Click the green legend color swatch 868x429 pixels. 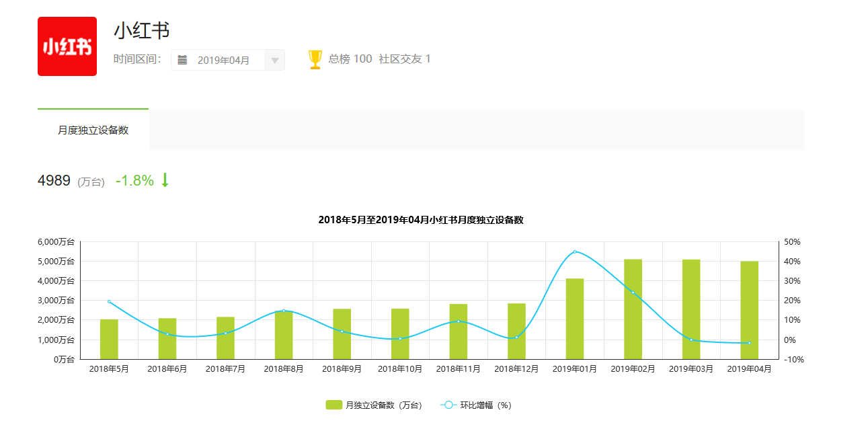(x=334, y=405)
